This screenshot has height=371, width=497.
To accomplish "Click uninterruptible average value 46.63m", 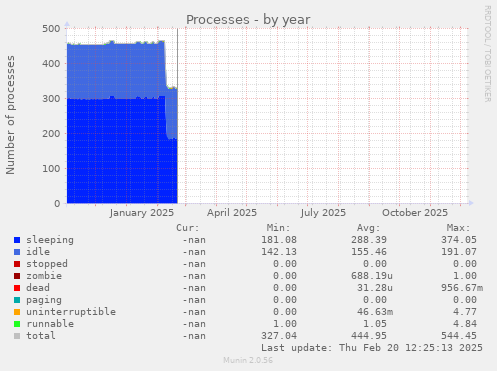I will (375, 312).
